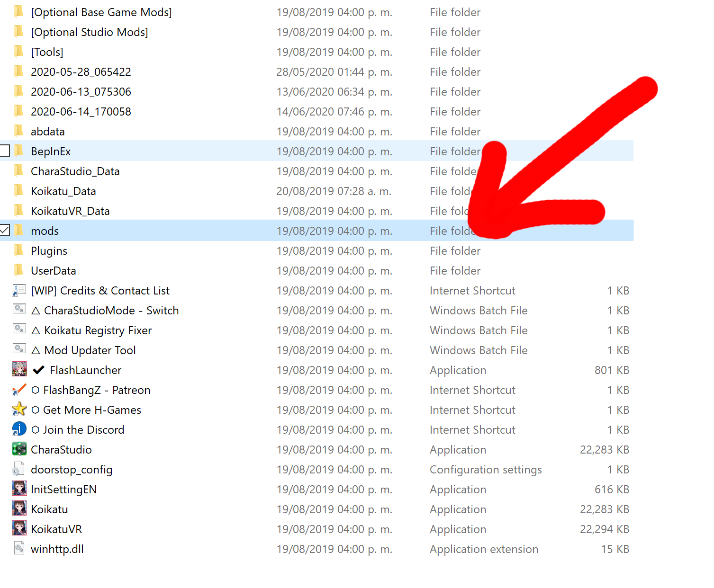Click the "22,283 KB" size on the CharaStudio row
The height and width of the screenshot is (588, 714).
(605, 450)
